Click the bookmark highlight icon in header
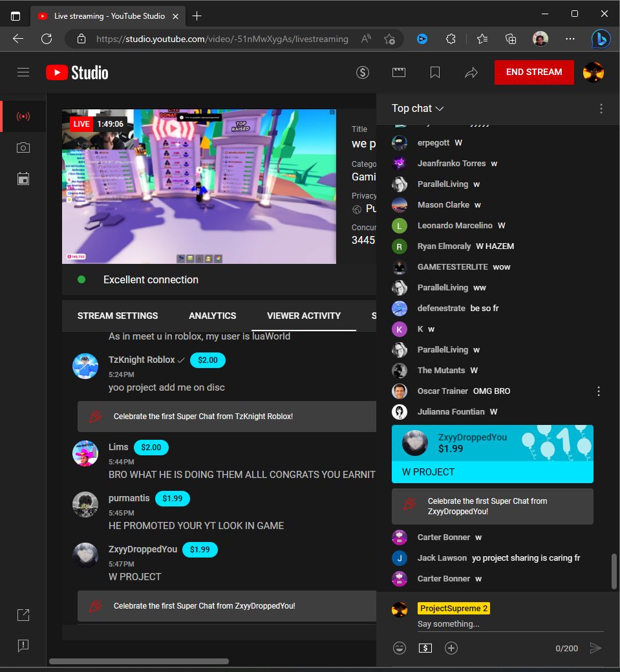 435,72
